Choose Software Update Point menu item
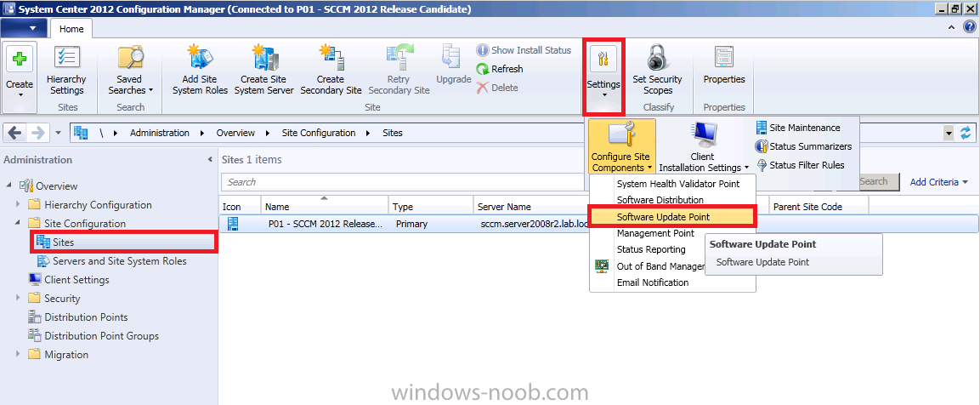The height and width of the screenshot is (405, 980). click(x=673, y=217)
